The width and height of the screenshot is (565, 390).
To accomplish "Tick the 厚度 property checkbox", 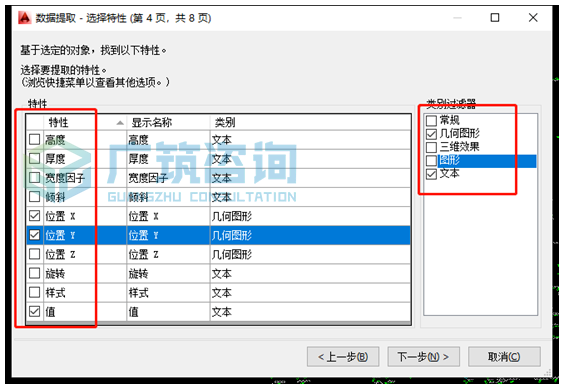I will [x=35, y=159].
